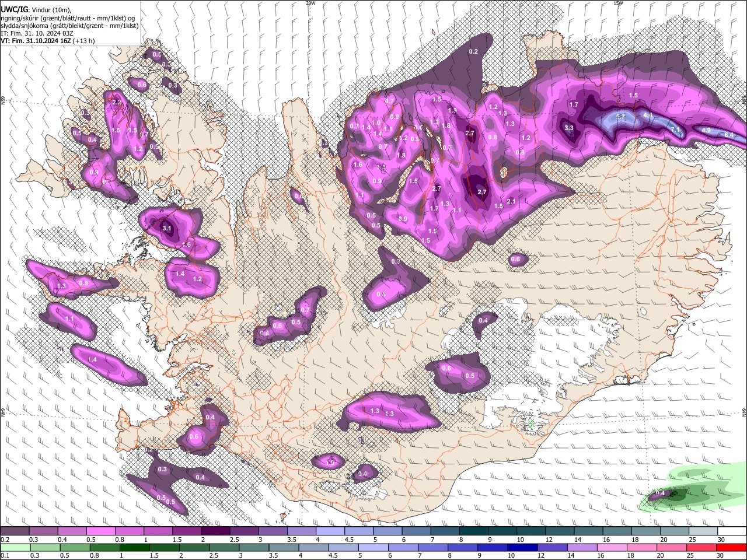Click the 15W longitude label
The width and height of the screenshot is (747, 560).
pos(618,3)
